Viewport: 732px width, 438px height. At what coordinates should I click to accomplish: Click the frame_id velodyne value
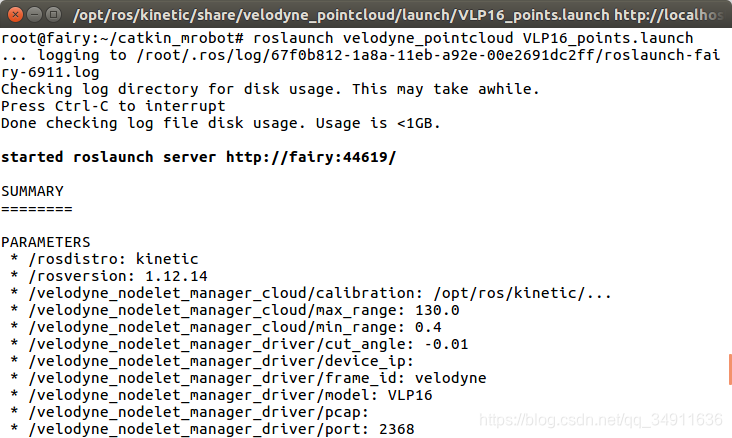450,378
